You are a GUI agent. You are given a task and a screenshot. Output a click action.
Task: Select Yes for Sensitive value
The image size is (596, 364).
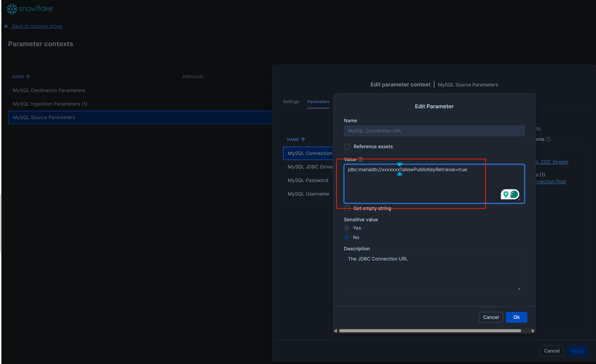(x=346, y=228)
